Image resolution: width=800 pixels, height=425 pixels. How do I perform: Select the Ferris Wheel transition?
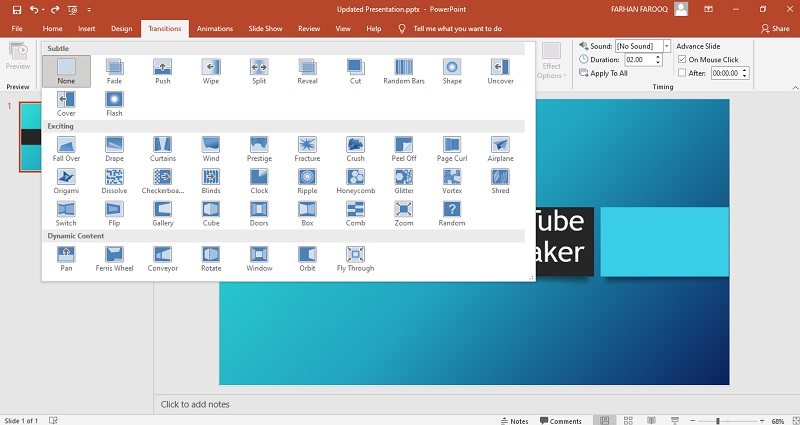[x=114, y=259]
